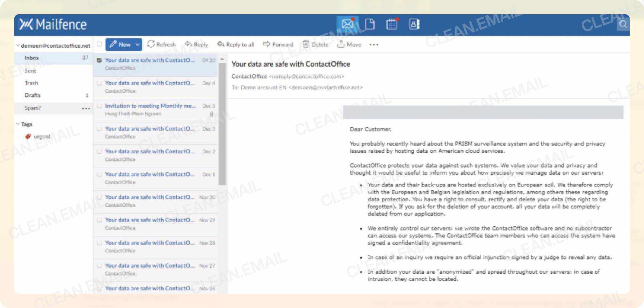This screenshot has width=644, height=308.
Task: Collapse the demoen@contactoffice.net account section
Action: click(x=18, y=45)
